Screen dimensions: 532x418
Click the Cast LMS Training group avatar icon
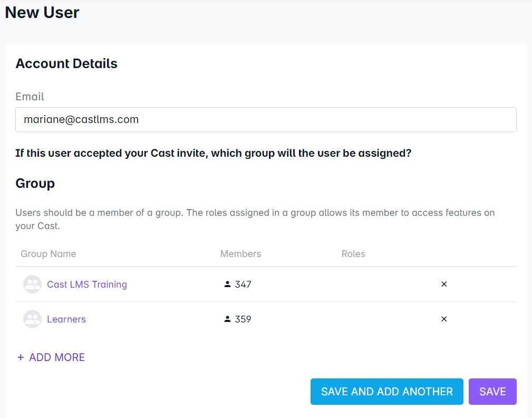click(x=33, y=284)
